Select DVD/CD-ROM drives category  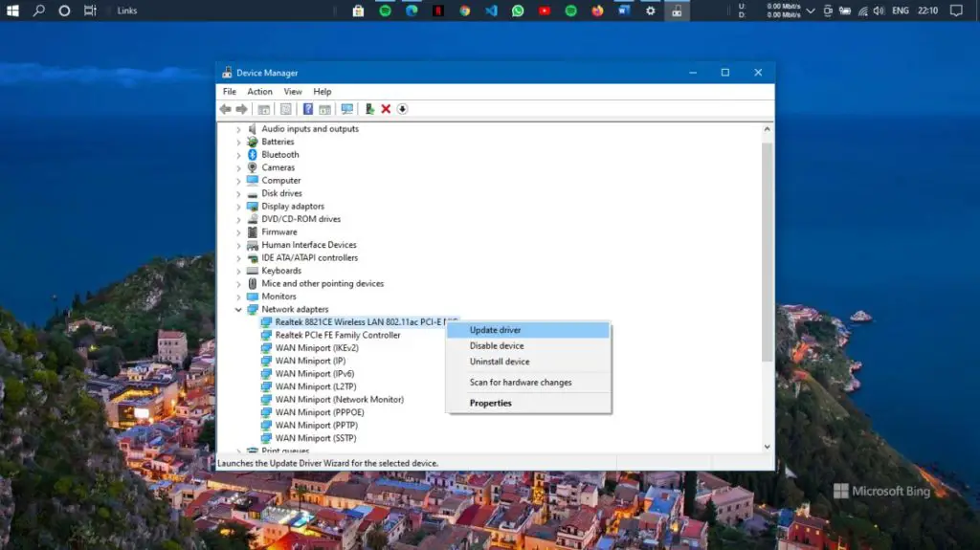(301, 219)
